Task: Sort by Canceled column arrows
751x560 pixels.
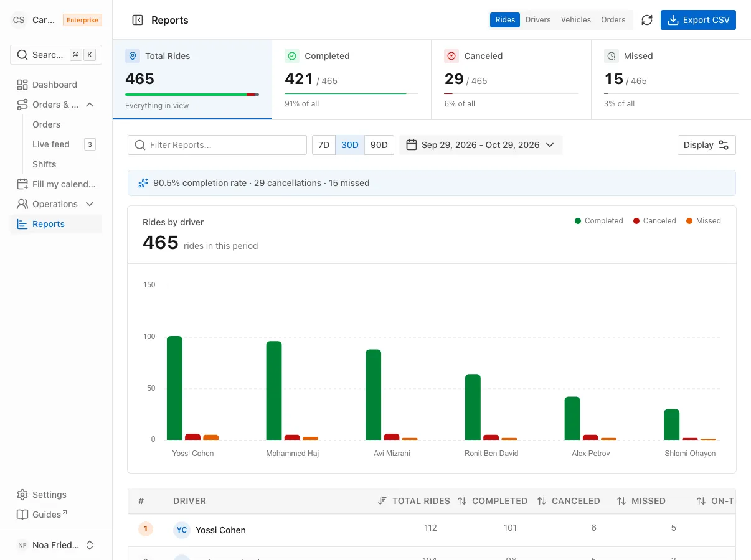Action: click(542, 501)
